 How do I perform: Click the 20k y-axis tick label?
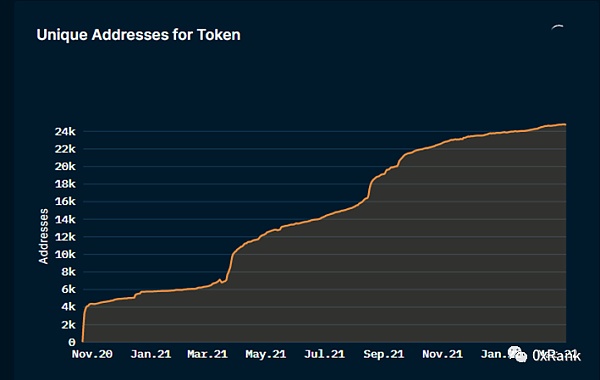65,166
